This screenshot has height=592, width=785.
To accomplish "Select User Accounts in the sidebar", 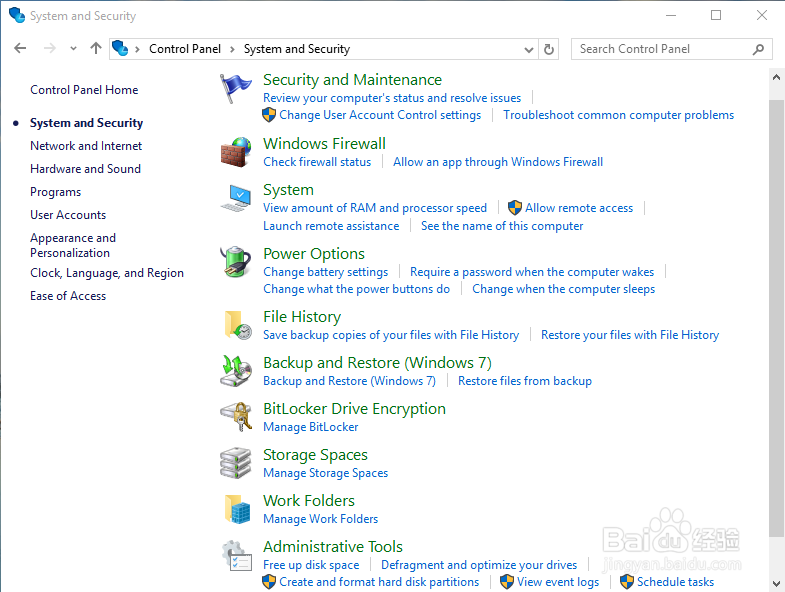I will tap(68, 215).
